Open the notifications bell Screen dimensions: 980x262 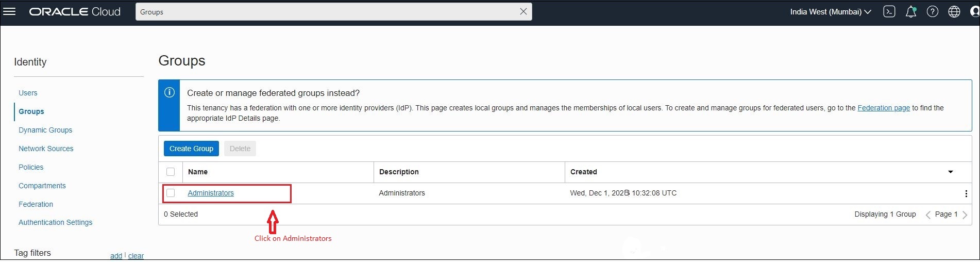click(x=911, y=11)
